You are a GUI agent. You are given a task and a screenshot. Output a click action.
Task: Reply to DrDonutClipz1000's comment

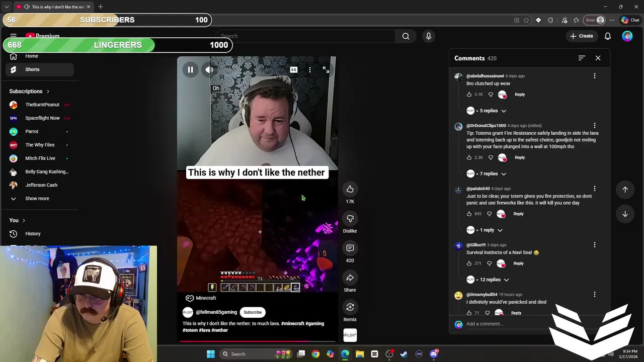point(520,158)
